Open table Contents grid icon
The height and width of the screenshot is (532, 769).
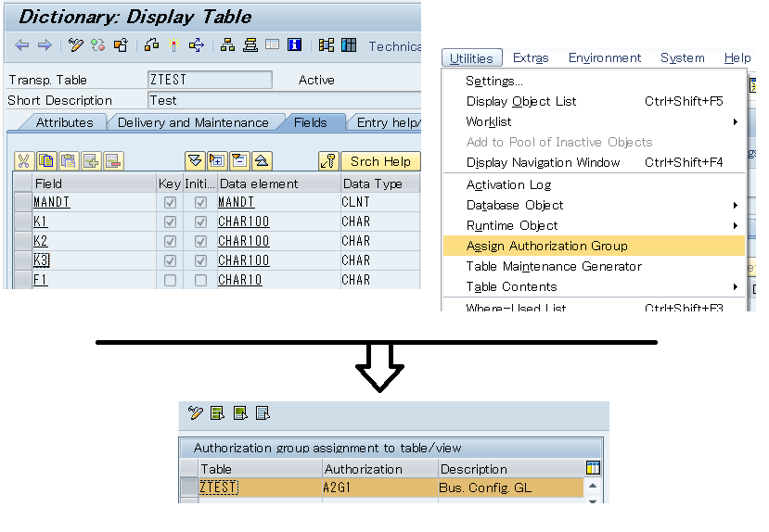(349, 45)
